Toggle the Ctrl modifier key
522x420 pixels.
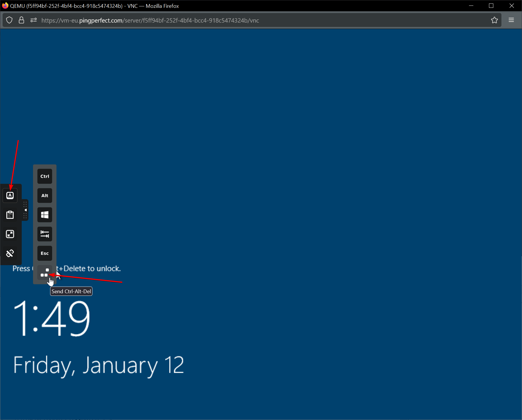pyautogui.click(x=45, y=176)
